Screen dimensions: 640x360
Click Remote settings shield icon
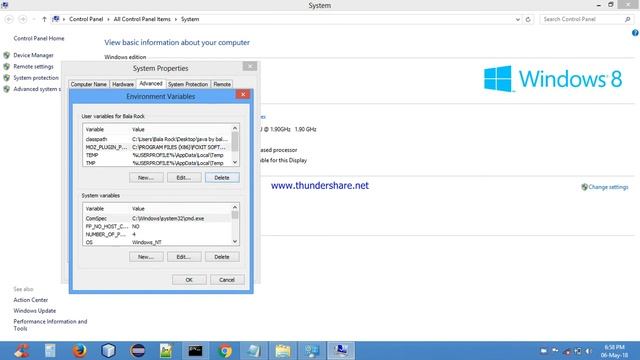click(x=7, y=67)
